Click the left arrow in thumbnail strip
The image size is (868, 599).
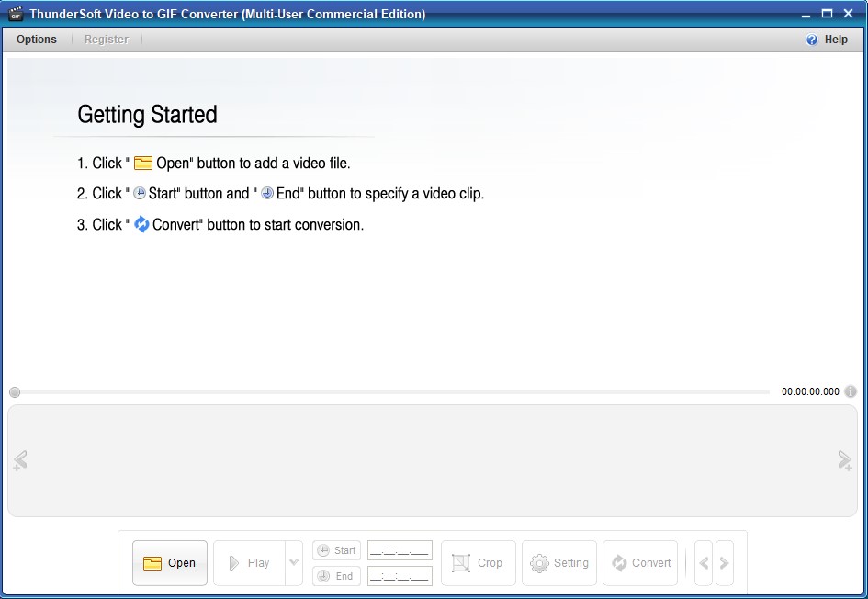pos(20,460)
